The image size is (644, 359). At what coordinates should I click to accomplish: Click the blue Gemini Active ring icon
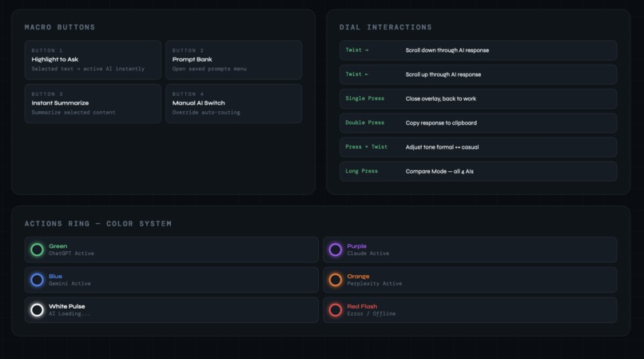[37, 280]
